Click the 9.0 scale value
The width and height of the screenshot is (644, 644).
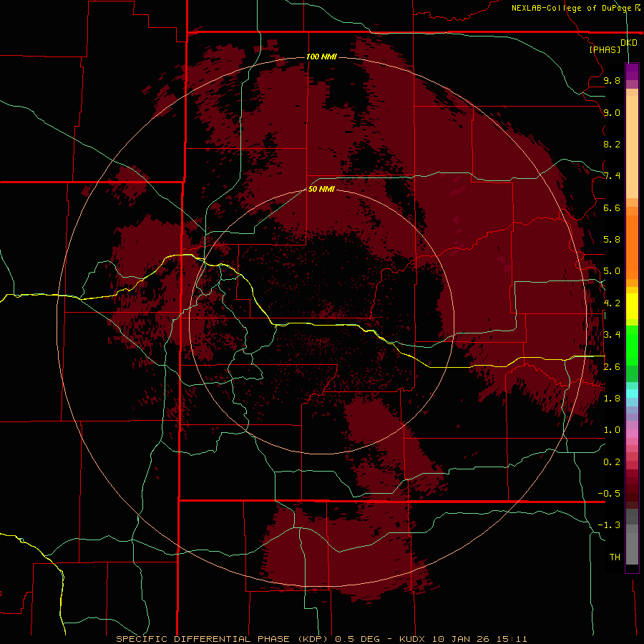(x=612, y=112)
